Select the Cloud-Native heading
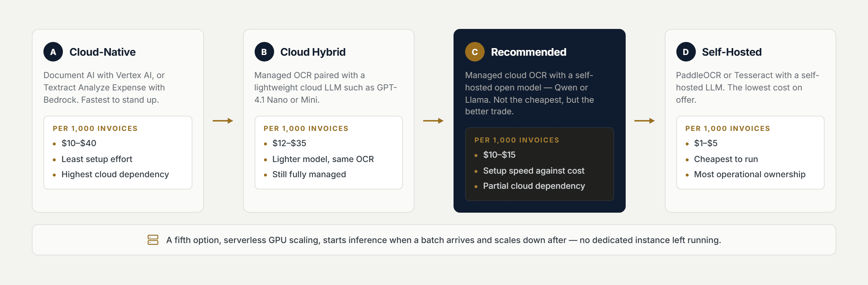868x285 pixels. [x=102, y=52]
